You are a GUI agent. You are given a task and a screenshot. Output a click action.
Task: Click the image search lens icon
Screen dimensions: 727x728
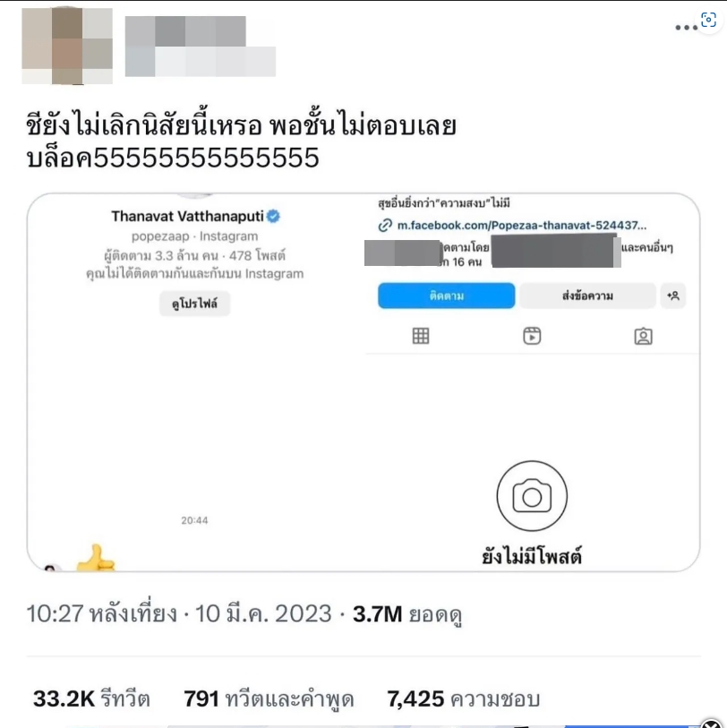[x=708, y=20]
